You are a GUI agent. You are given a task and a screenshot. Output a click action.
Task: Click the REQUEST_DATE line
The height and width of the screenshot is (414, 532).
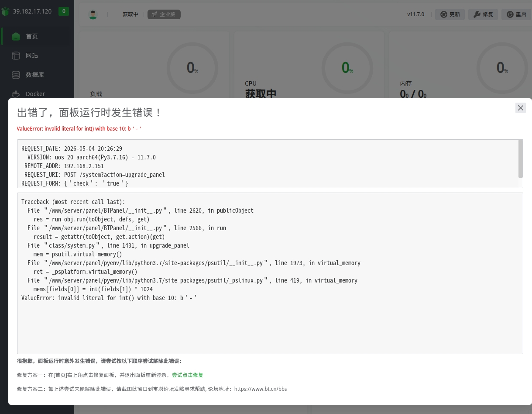[x=72, y=148]
